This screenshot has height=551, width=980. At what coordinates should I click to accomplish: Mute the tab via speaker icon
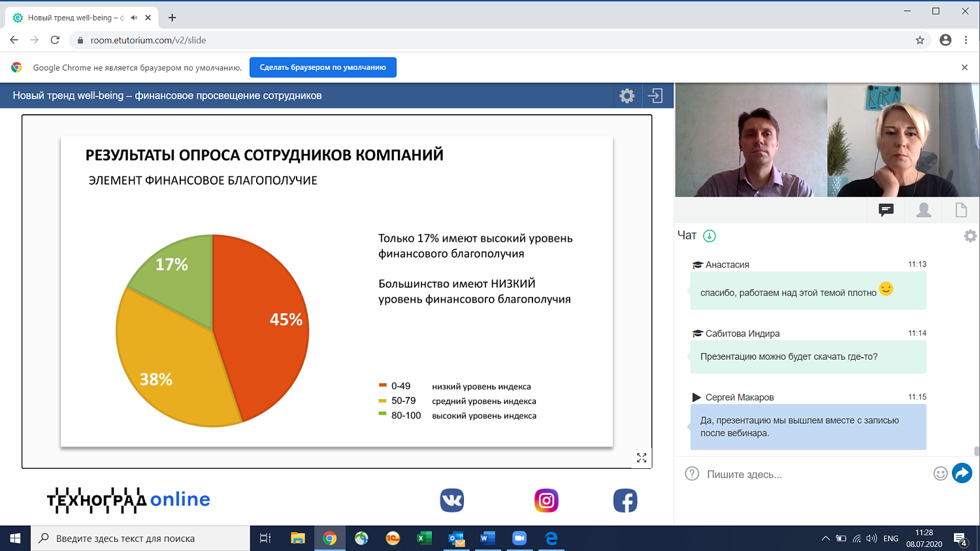(134, 18)
